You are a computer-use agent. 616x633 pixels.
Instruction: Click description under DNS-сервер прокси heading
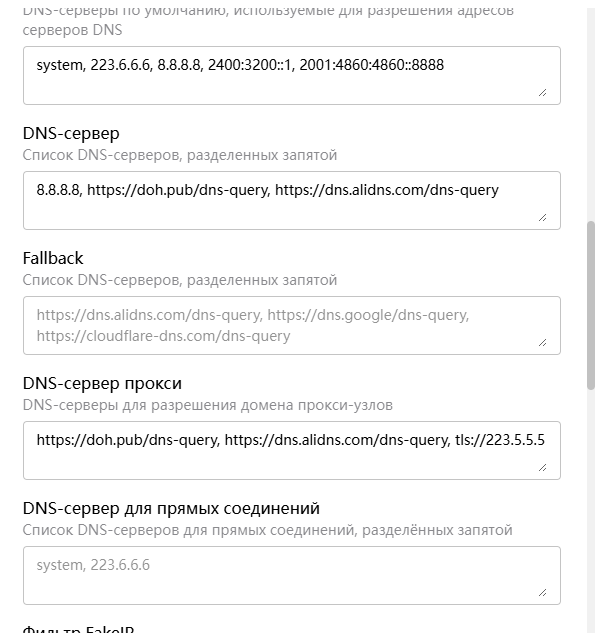click(x=207, y=405)
